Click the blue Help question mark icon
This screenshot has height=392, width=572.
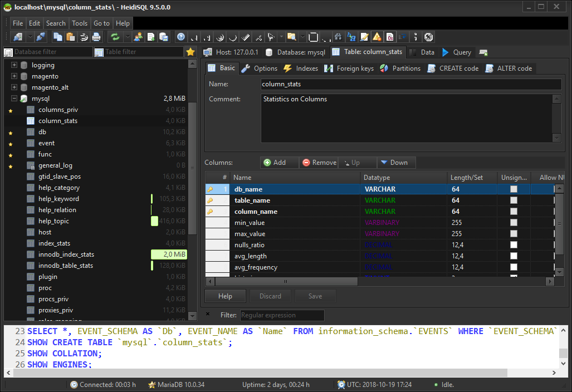181,37
